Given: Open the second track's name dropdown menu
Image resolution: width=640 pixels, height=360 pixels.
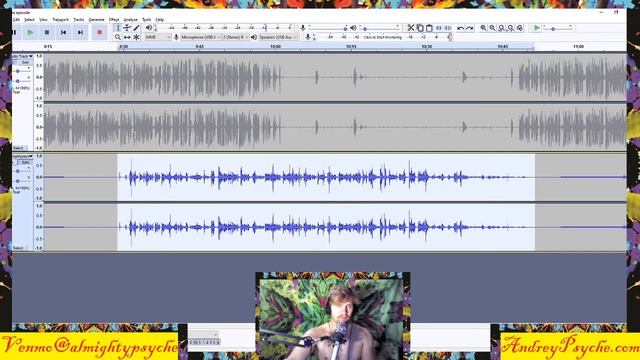Looking at the screenshot, I should 22,156.
